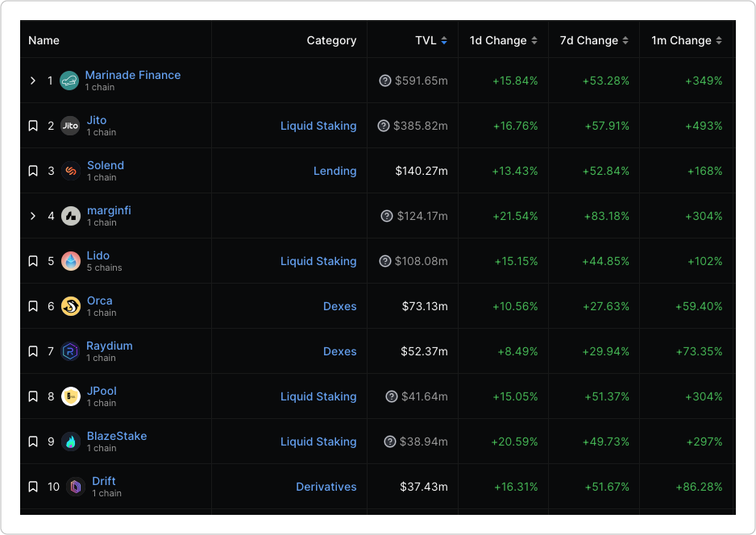
Task: Click the question mark icon beside $38.94m
Action: pos(389,442)
